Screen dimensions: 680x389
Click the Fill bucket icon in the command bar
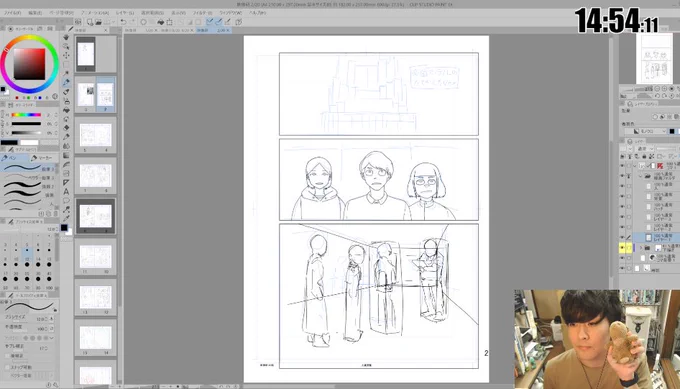(x=161, y=22)
